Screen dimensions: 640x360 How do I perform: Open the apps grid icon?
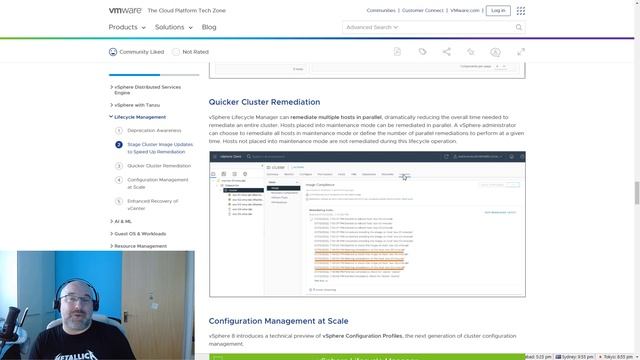pos(521,11)
